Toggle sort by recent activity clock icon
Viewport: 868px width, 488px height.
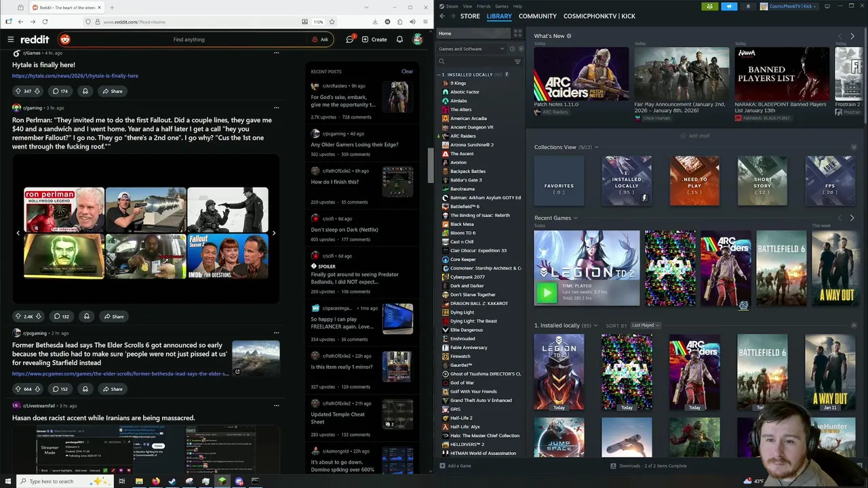512,49
